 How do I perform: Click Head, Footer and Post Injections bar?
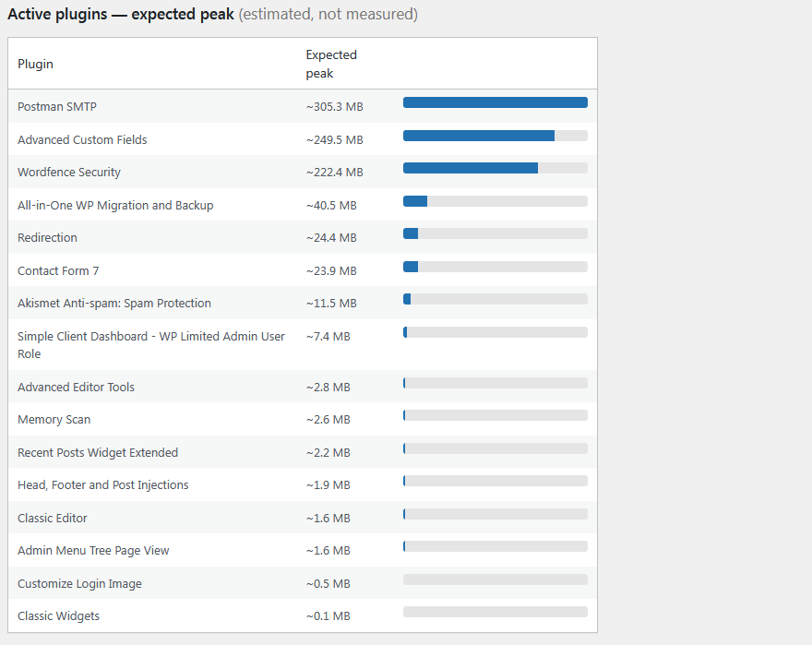click(496, 481)
